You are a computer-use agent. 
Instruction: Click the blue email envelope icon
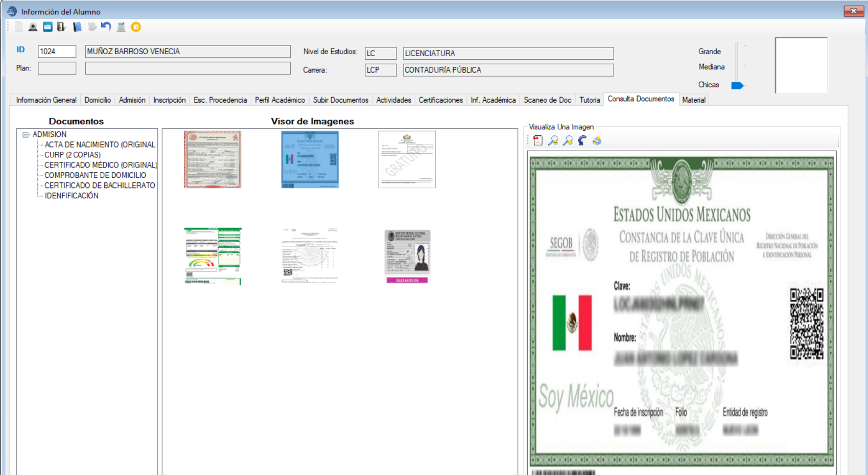[48, 27]
